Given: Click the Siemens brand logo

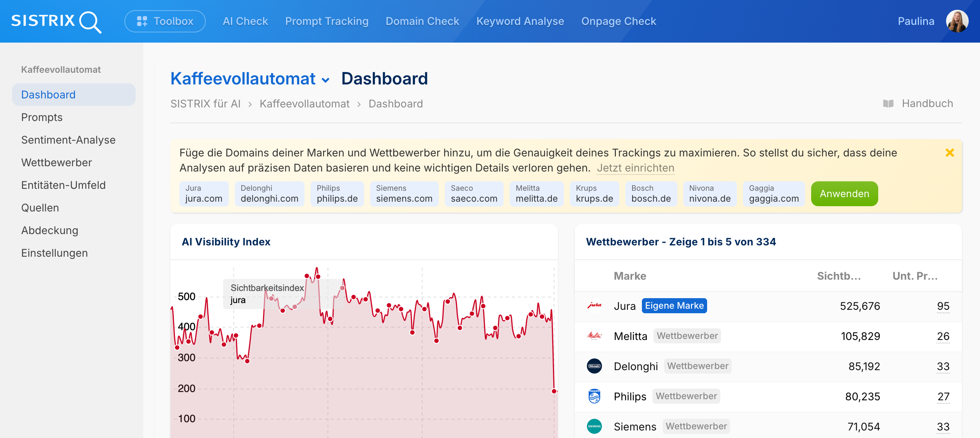Looking at the screenshot, I should point(595,427).
